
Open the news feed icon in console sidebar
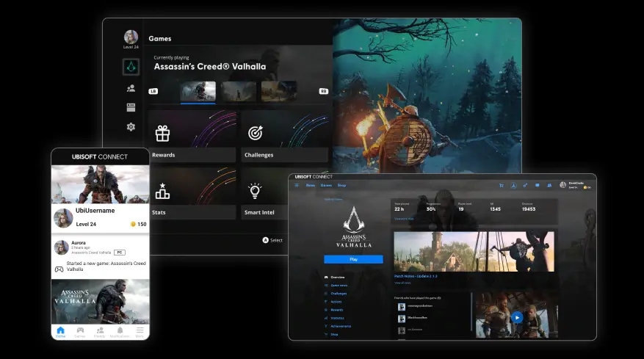click(x=131, y=108)
